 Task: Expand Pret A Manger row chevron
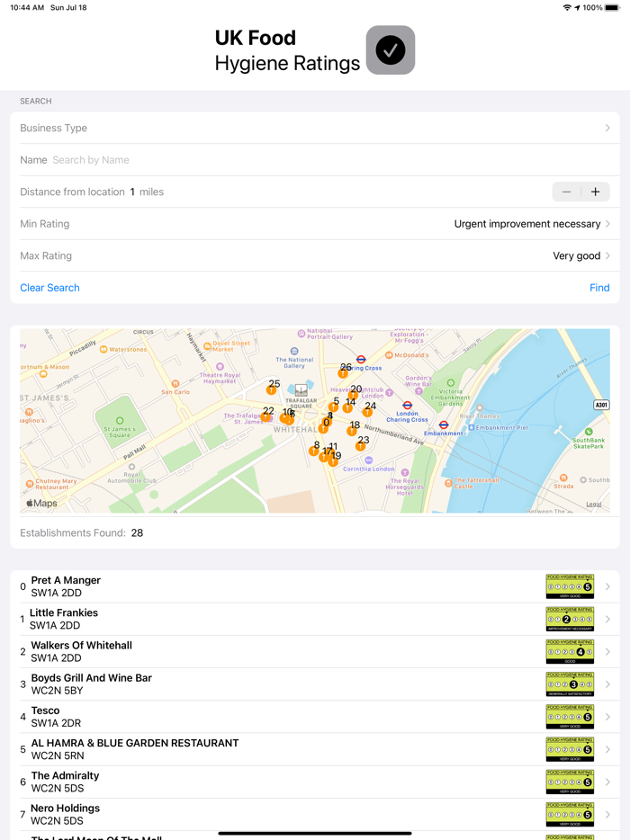click(x=607, y=586)
